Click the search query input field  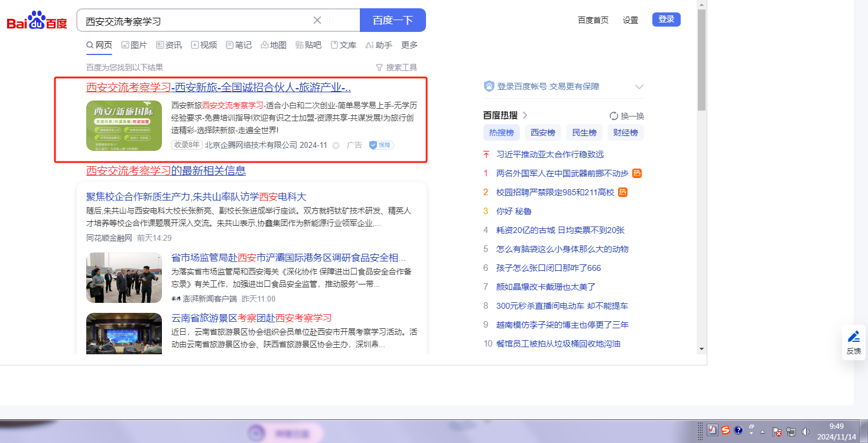click(x=195, y=21)
